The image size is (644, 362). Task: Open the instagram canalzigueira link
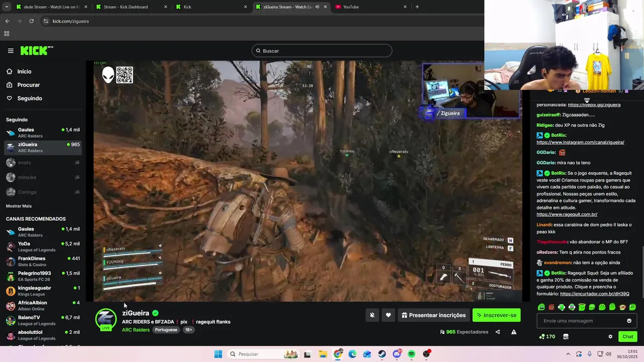[581, 142]
